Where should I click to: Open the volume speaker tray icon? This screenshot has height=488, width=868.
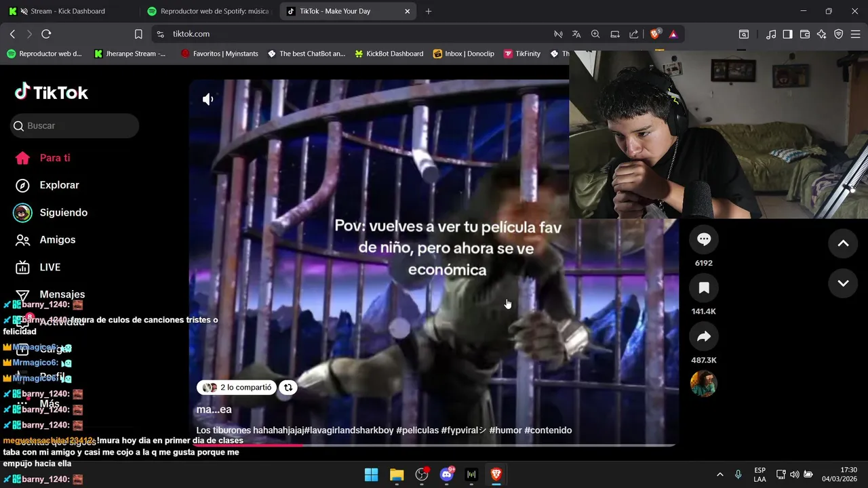click(794, 474)
